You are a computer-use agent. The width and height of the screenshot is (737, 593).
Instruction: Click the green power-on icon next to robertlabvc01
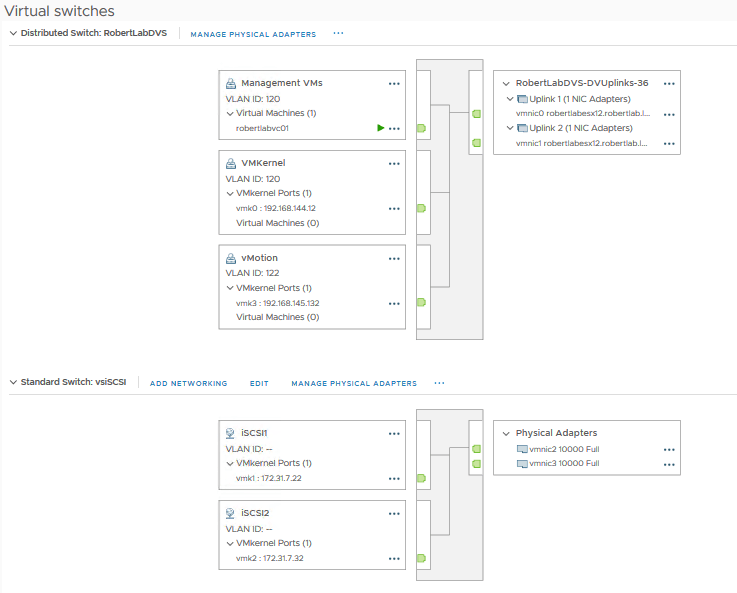(380, 128)
